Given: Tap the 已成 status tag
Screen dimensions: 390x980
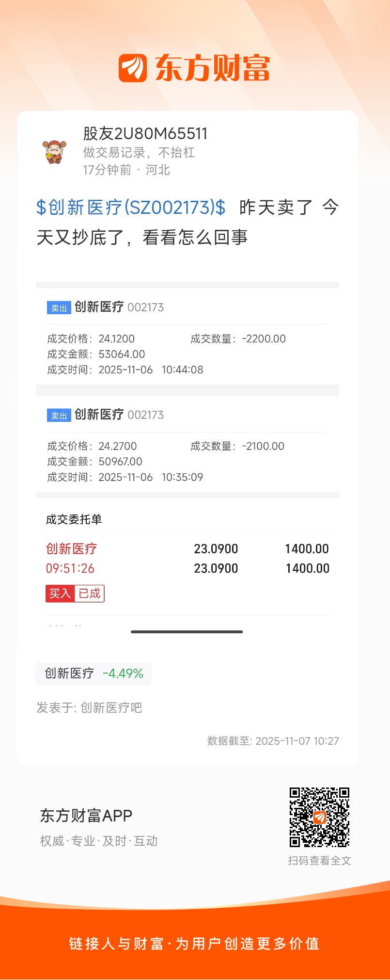Looking at the screenshot, I should (x=89, y=594).
